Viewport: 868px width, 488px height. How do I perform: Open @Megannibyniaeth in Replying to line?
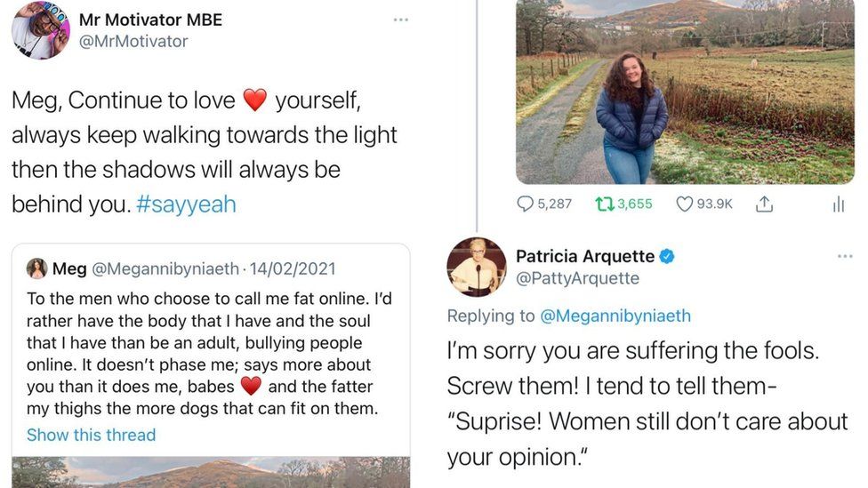click(616, 316)
